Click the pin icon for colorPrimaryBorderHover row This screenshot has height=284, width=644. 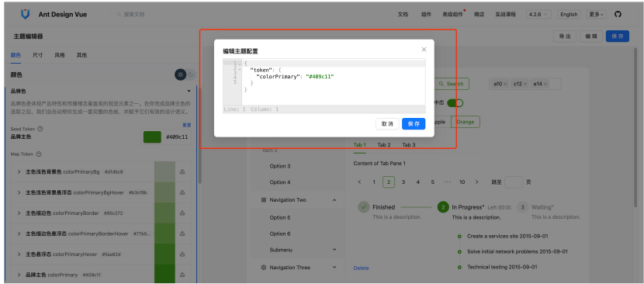[x=182, y=234]
